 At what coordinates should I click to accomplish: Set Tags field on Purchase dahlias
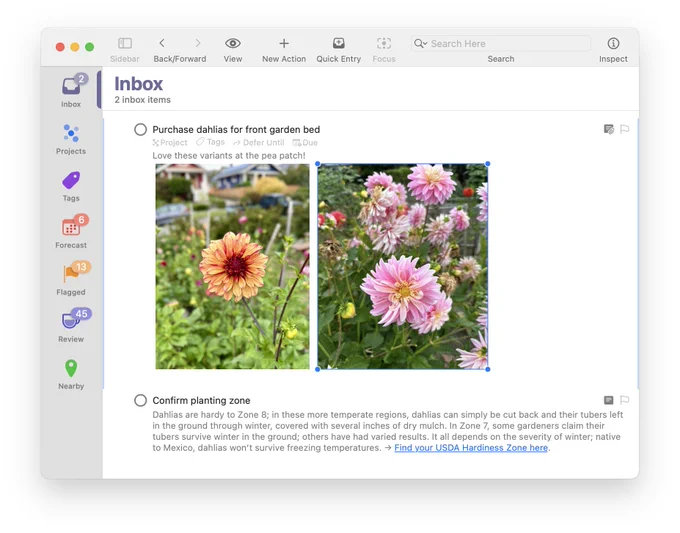[210, 142]
